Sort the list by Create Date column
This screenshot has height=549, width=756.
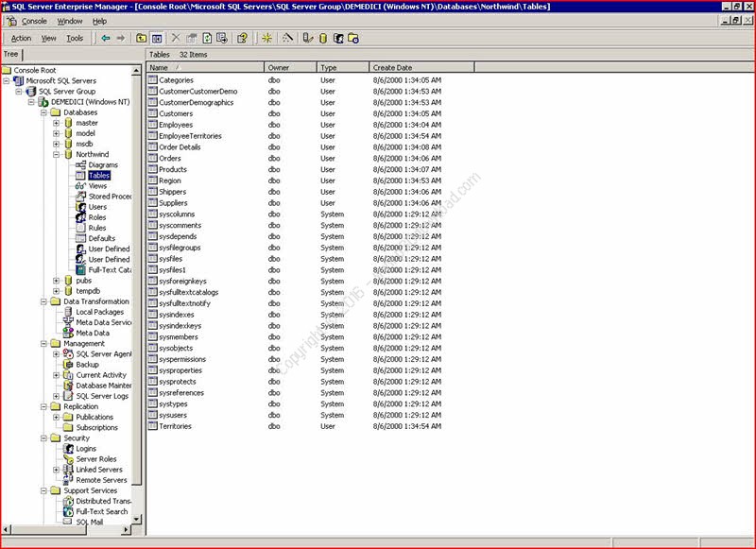tap(392, 68)
